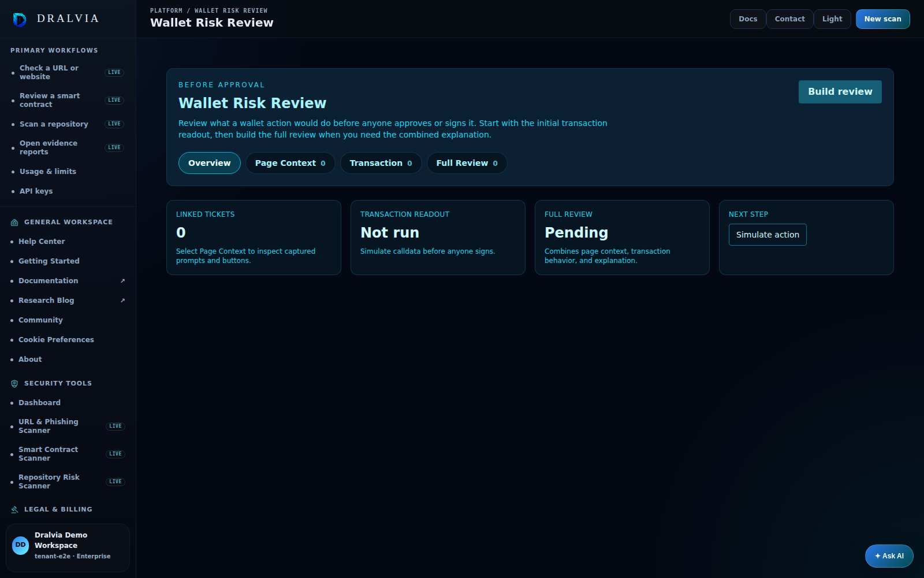This screenshot has width=924, height=578.
Task: Open Check a URL or website workflow
Action: (68, 72)
